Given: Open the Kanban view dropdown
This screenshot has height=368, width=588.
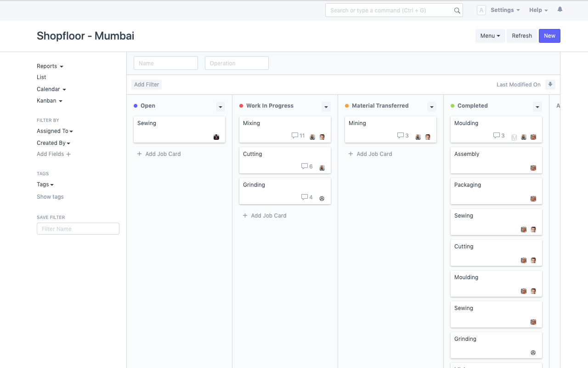Looking at the screenshot, I should tap(49, 101).
